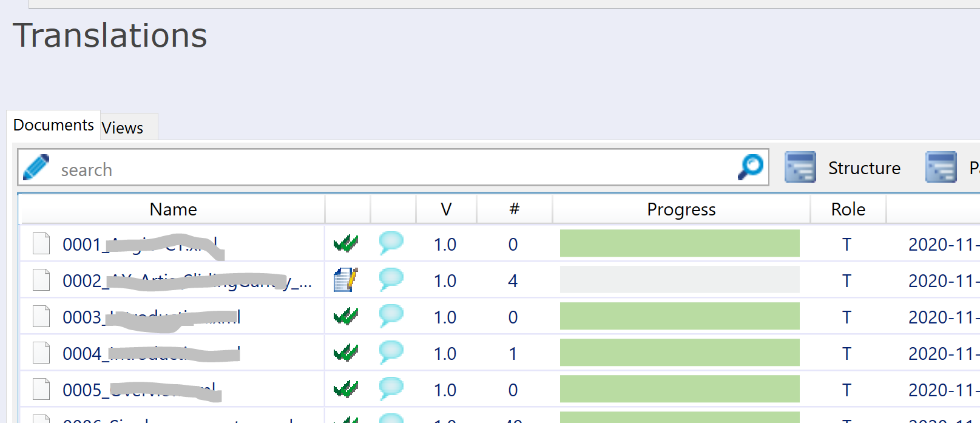980x423 pixels.
Task: Click the full green progress bar of document 0001
Action: pos(680,244)
